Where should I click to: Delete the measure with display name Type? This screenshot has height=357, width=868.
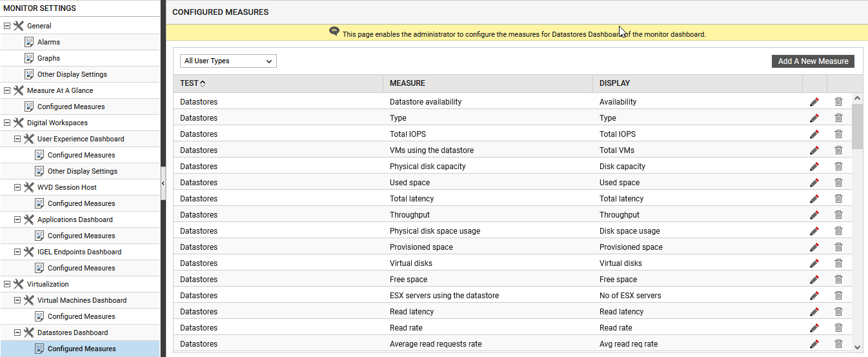click(838, 118)
